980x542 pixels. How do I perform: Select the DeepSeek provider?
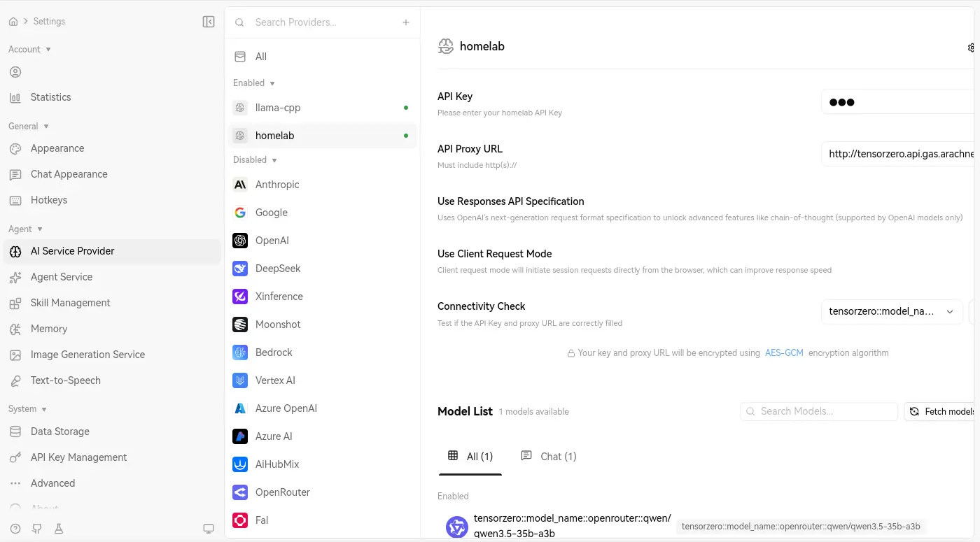278,269
